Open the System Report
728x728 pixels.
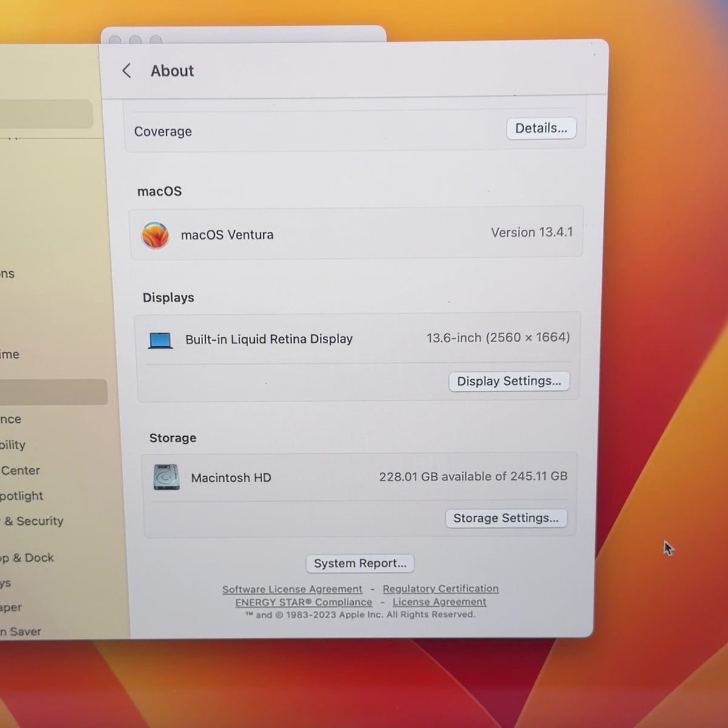(x=360, y=563)
